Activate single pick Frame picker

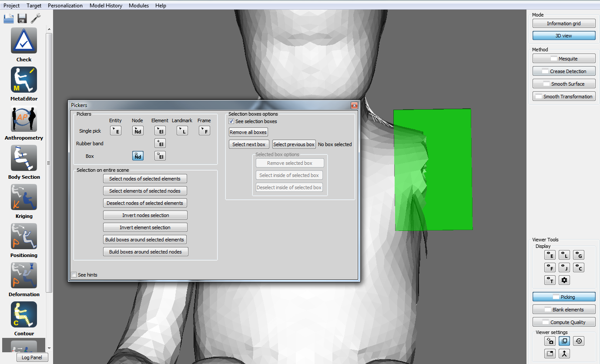204,130
